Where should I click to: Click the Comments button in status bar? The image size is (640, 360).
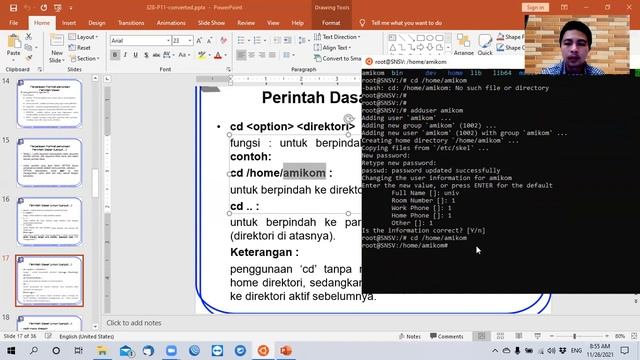(x=447, y=336)
